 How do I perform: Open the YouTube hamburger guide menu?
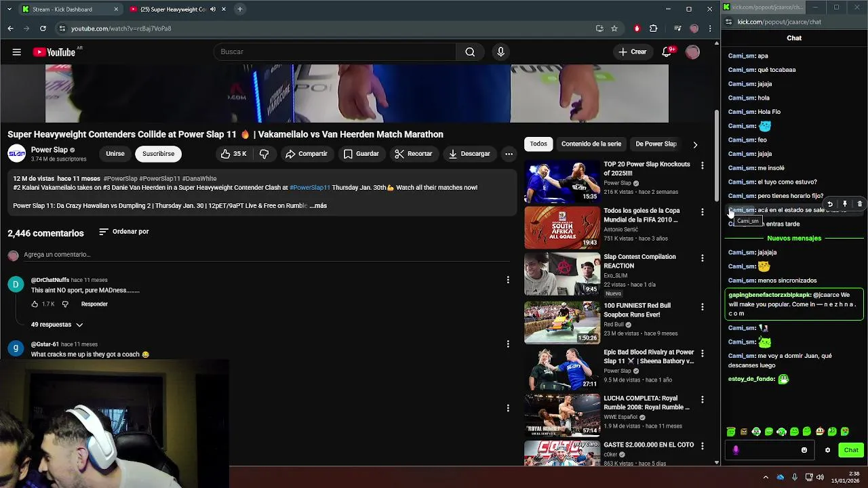click(x=16, y=52)
